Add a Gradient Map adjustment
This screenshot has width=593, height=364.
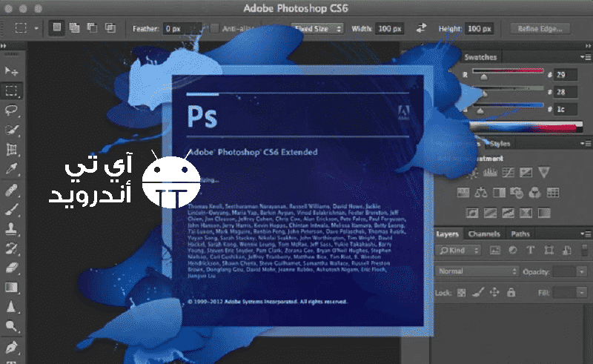coord(544,213)
